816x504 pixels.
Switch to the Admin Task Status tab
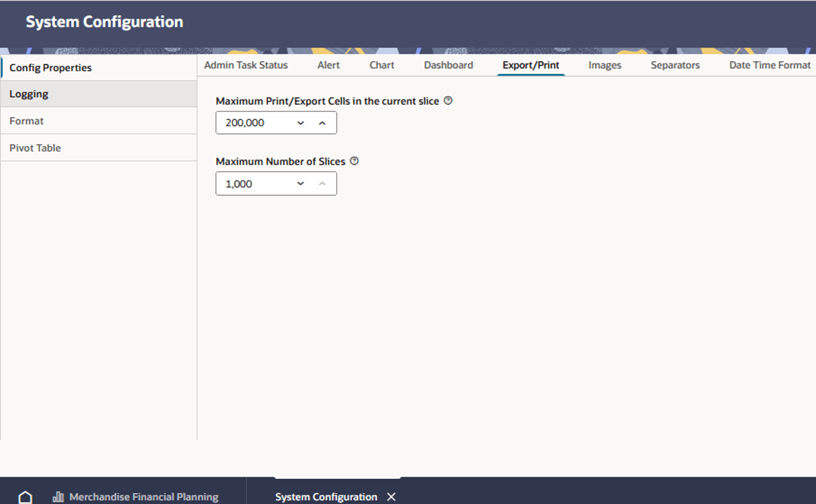coord(245,65)
